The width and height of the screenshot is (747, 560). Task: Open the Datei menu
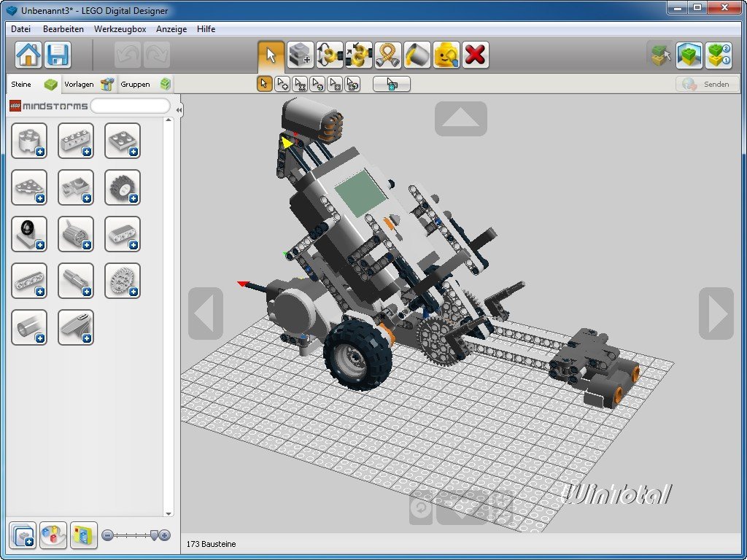pos(20,29)
